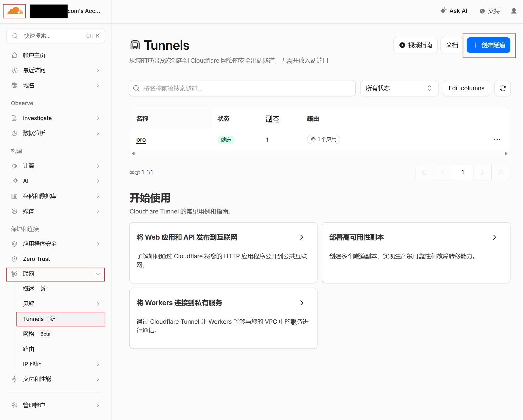Expand the 存储和数据库 section chevron

coord(98,196)
